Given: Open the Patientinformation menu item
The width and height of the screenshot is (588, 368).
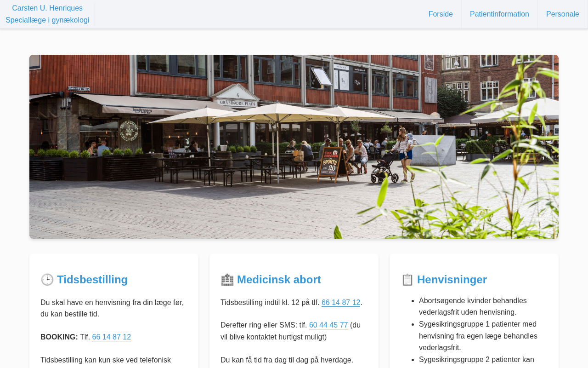Looking at the screenshot, I should (x=499, y=14).
